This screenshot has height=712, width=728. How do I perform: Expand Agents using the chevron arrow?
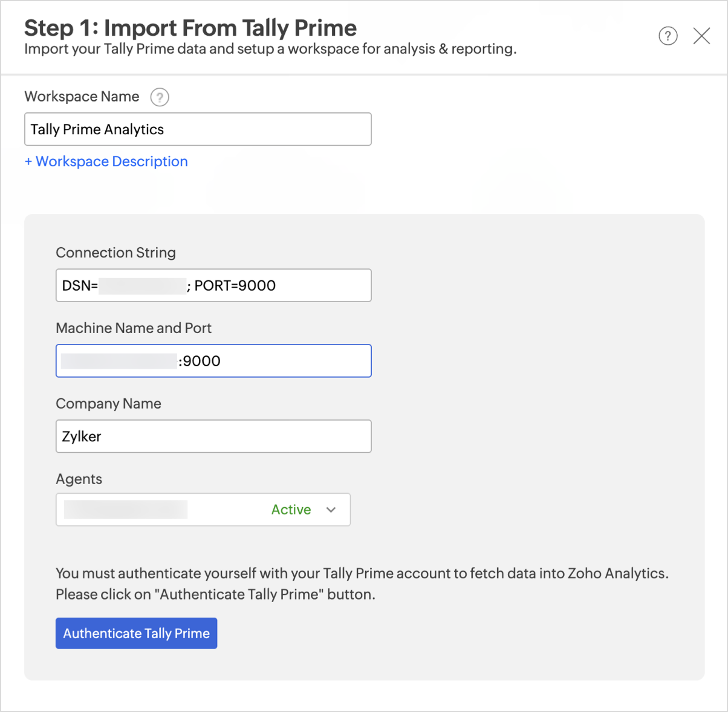331,510
